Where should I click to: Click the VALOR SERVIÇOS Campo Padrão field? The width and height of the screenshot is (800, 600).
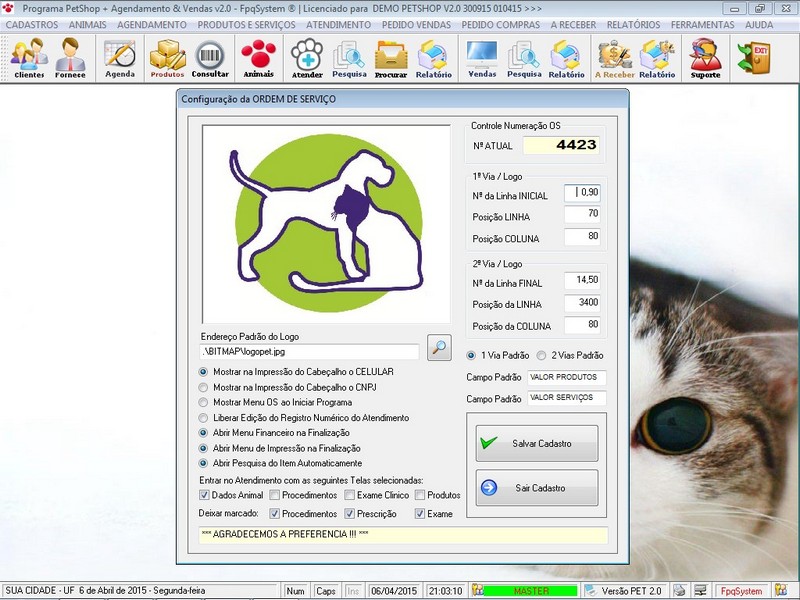click(566, 398)
